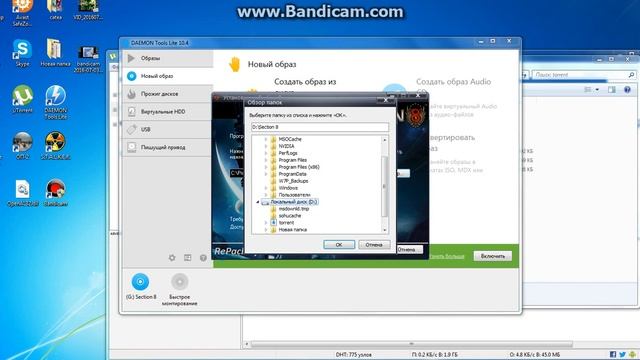Click the news panel icon beside the gear
Viewport: 640px width, 360px height.
pyautogui.click(x=187, y=258)
